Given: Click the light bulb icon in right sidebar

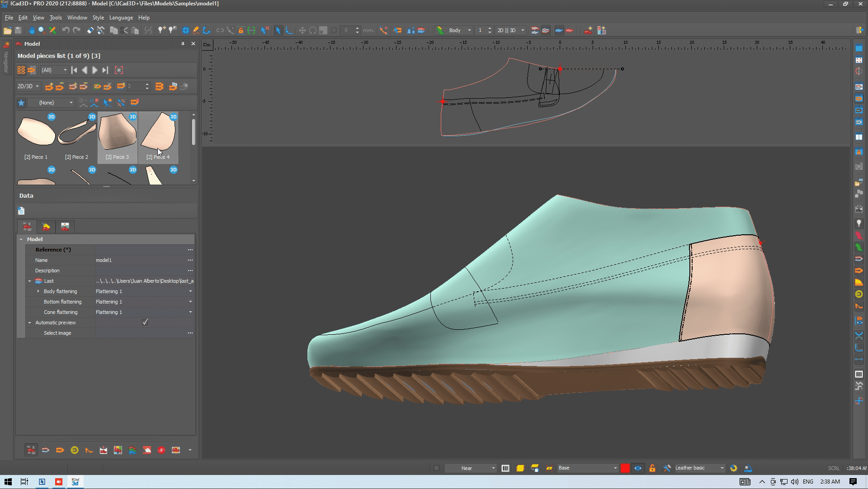Looking at the screenshot, I should coord(859,223).
